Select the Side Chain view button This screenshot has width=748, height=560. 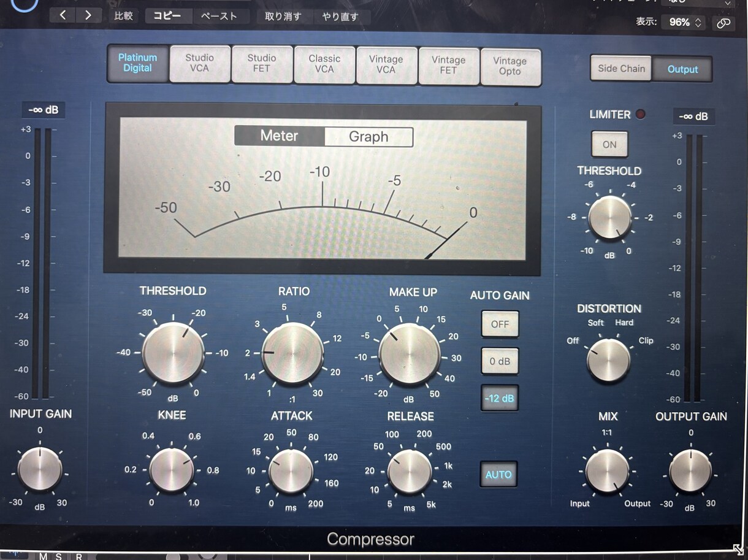(621, 69)
